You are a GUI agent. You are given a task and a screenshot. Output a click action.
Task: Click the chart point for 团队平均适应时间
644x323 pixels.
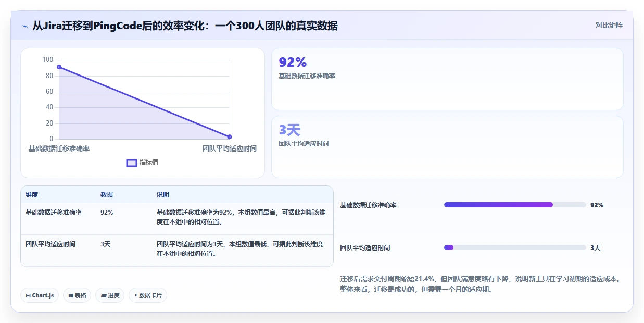click(x=230, y=137)
